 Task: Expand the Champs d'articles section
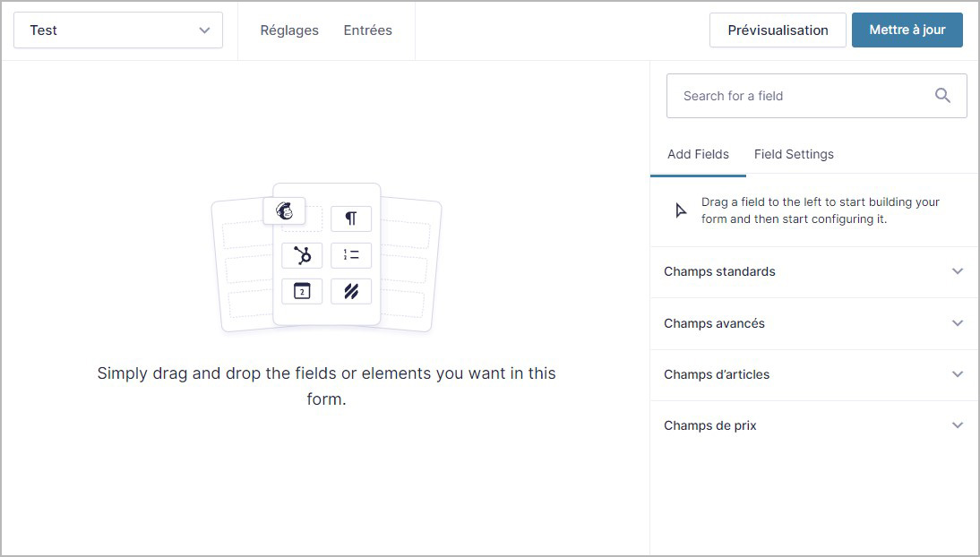point(813,374)
